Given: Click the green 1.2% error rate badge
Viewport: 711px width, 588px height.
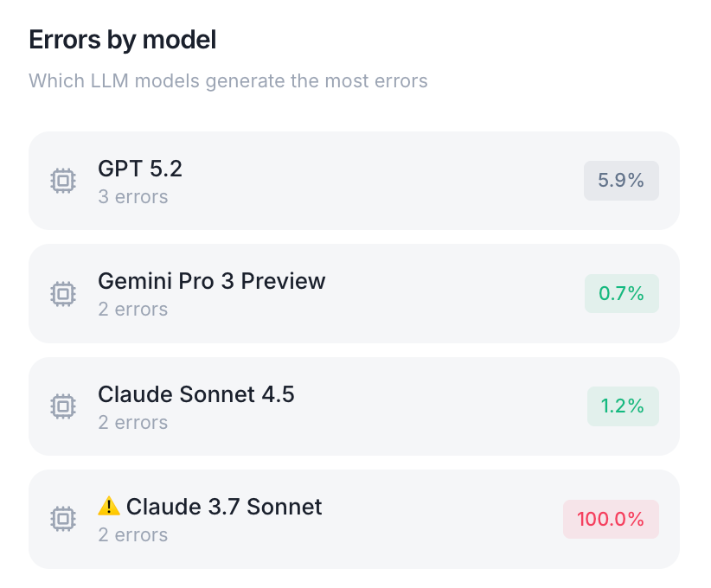Looking at the screenshot, I should tap(623, 406).
